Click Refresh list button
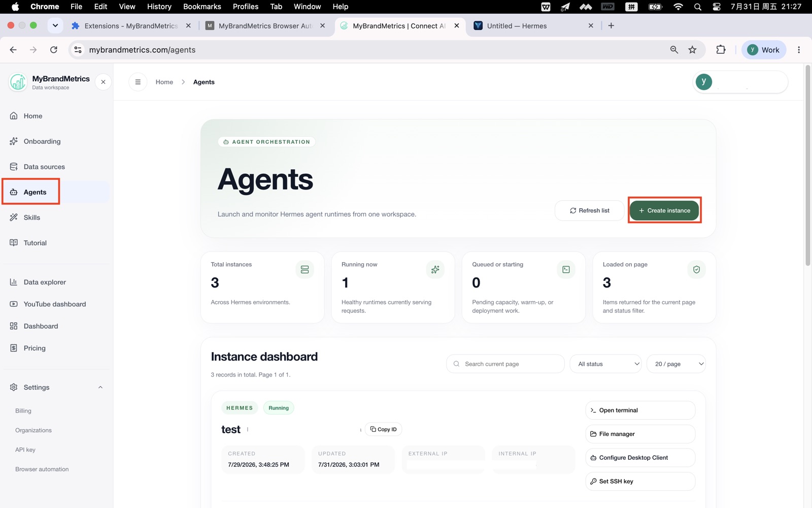 click(589, 210)
